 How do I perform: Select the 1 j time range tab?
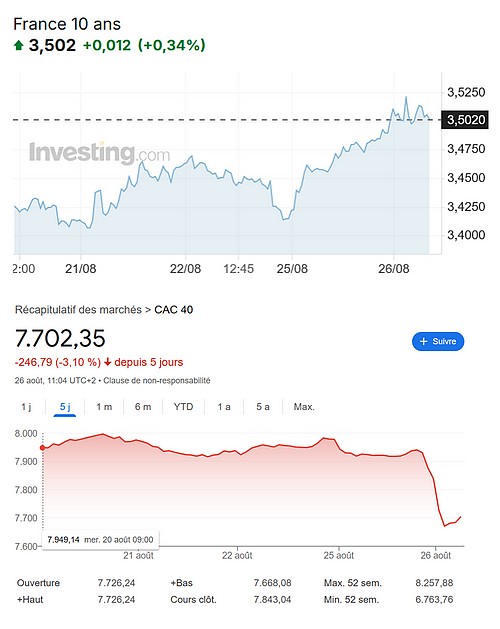coord(26,407)
